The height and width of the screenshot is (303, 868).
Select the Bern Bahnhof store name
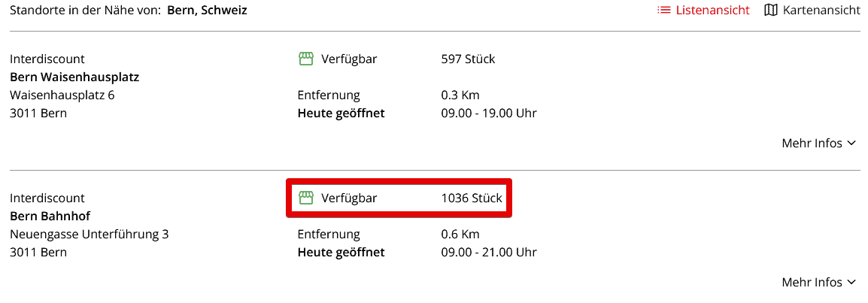click(x=50, y=216)
